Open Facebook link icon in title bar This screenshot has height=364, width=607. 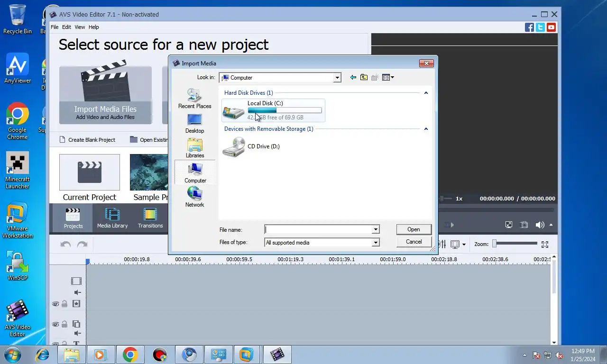pos(529,27)
